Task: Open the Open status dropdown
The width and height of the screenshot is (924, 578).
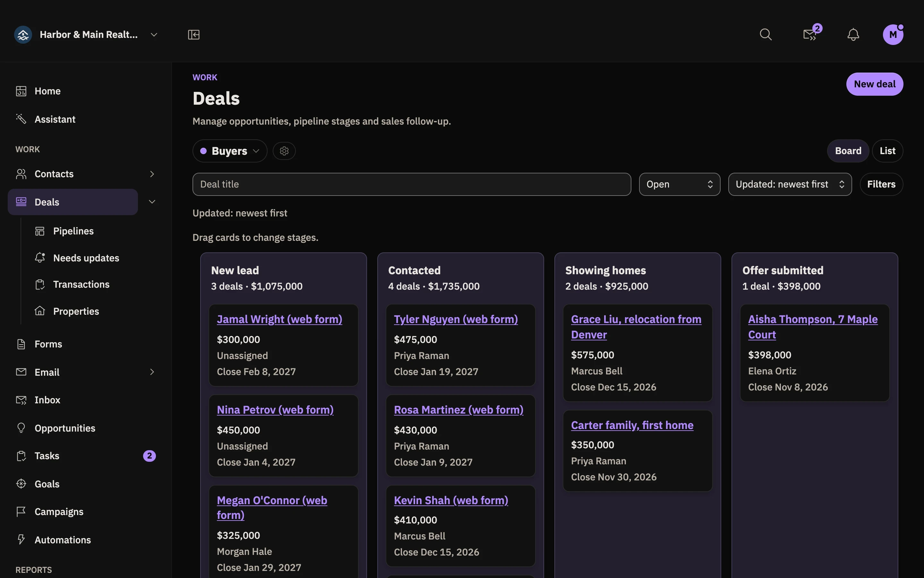Action: (x=680, y=184)
